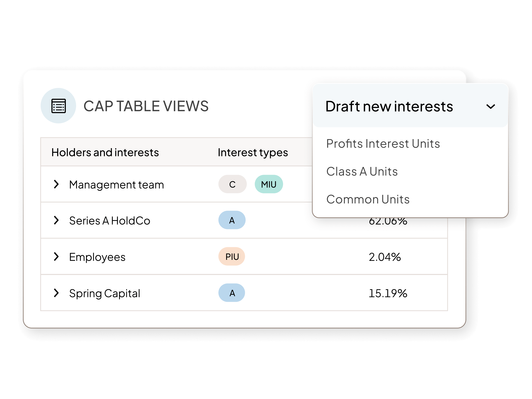Screen dimensions: 532x399
Task: Click the A badge for Series A HoldCo
Action: [232, 220]
